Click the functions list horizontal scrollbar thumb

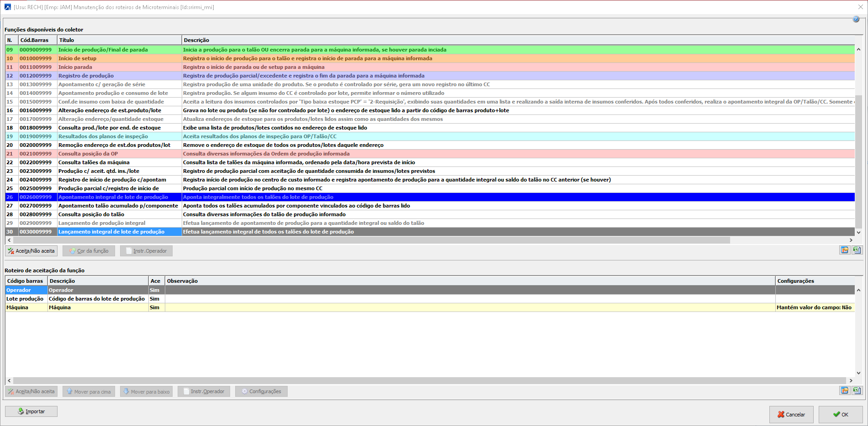pos(372,240)
